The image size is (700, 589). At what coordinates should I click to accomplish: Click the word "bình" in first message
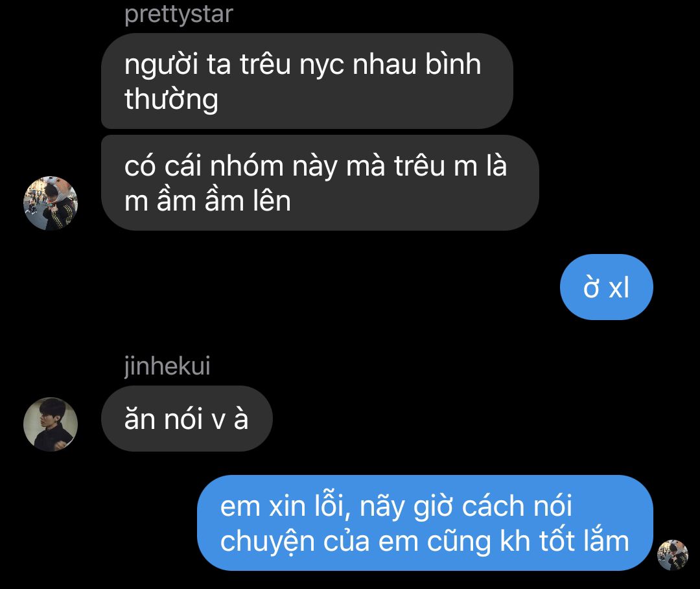point(452,64)
